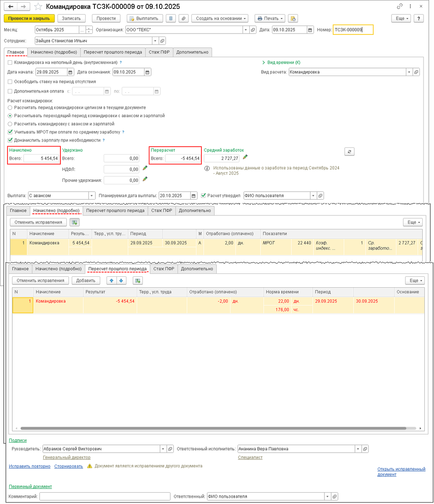Open the Стаж ПФР tab in the top tab row
This screenshot has width=434, height=504.
[x=159, y=52]
